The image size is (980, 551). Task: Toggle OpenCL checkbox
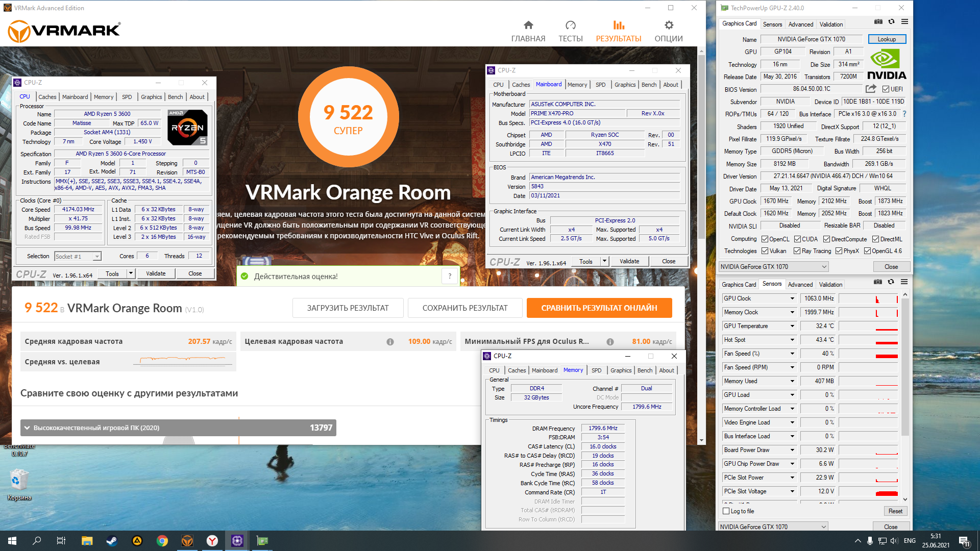coord(765,239)
